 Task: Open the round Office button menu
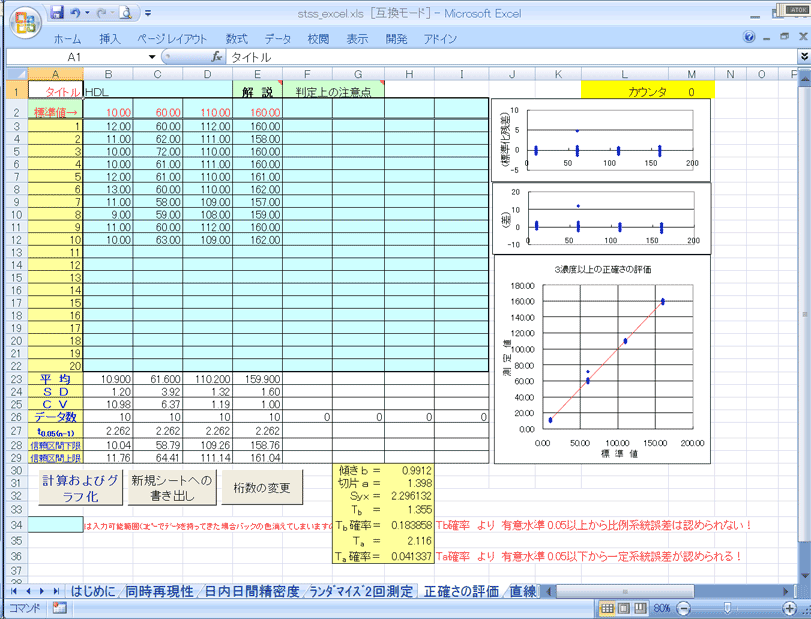pos(25,22)
